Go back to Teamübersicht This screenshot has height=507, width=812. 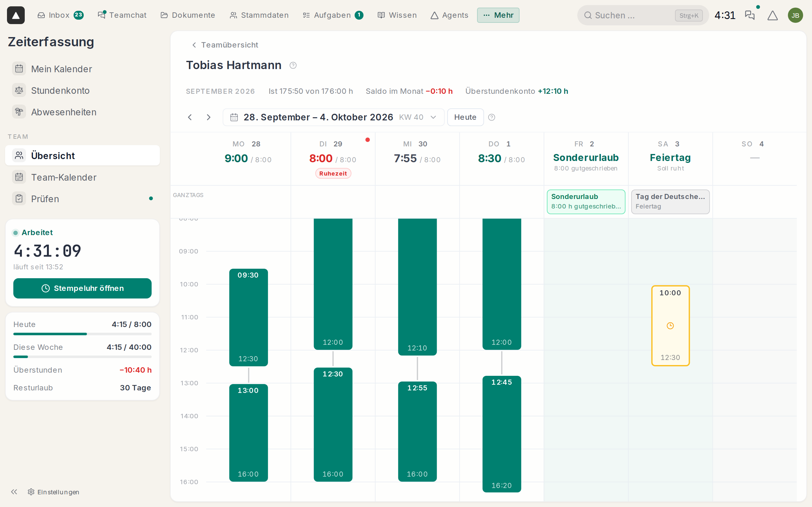[225, 45]
